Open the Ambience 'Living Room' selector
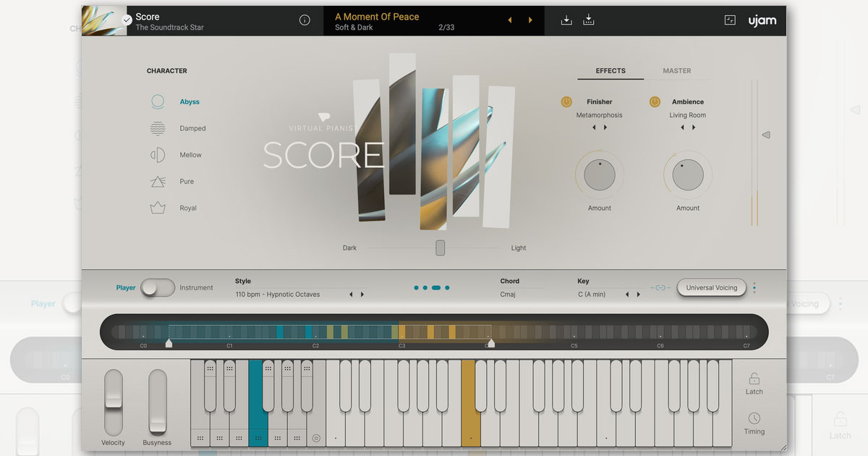 (x=688, y=115)
